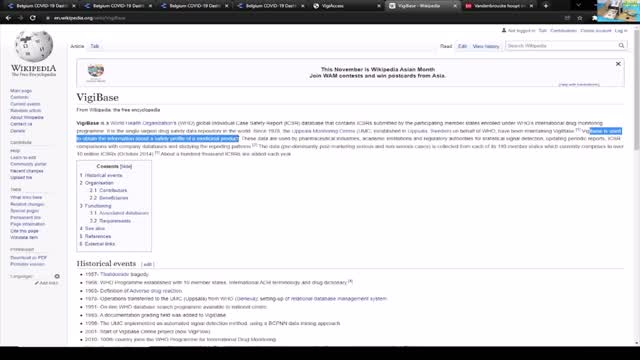Open Community portal sidebar link
This screenshot has width=640, height=360.
click(28, 164)
